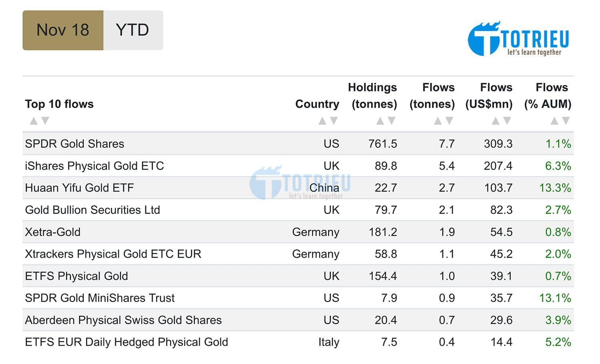This screenshot has height=364, width=600.
Task: Select the Nov 18 tab
Action: [x=63, y=30]
